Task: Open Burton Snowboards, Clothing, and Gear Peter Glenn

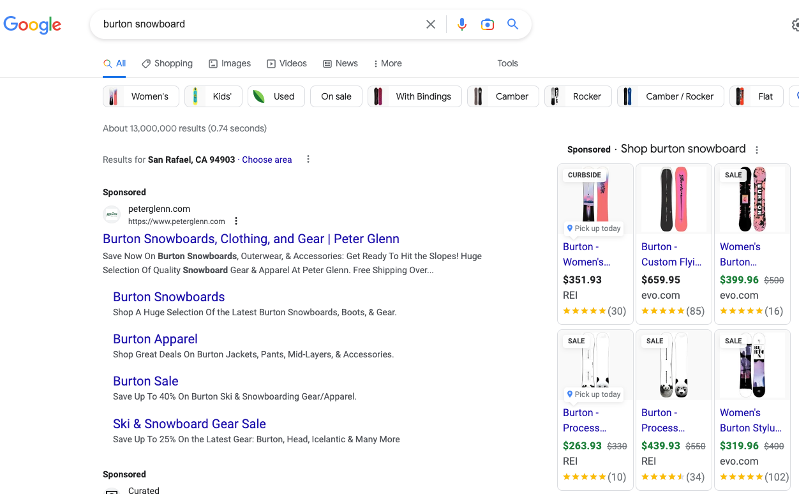Action: [251, 239]
